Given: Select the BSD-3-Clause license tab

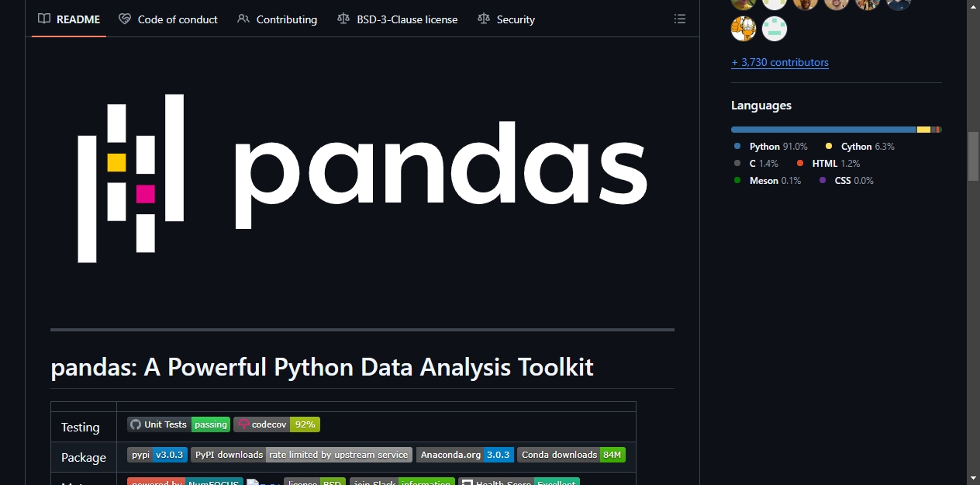Looking at the screenshot, I should (398, 19).
